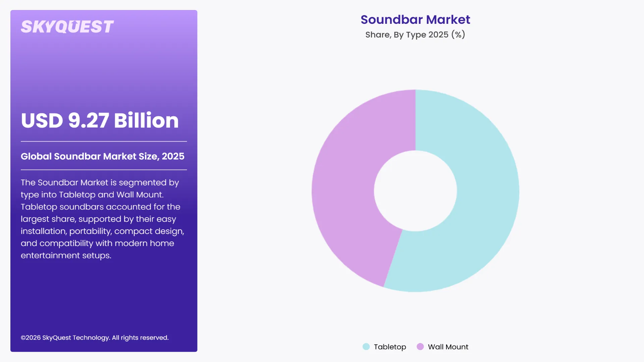Toggle the Wall Mount legend label
This screenshot has height=362, width=644.
[448, 347]
